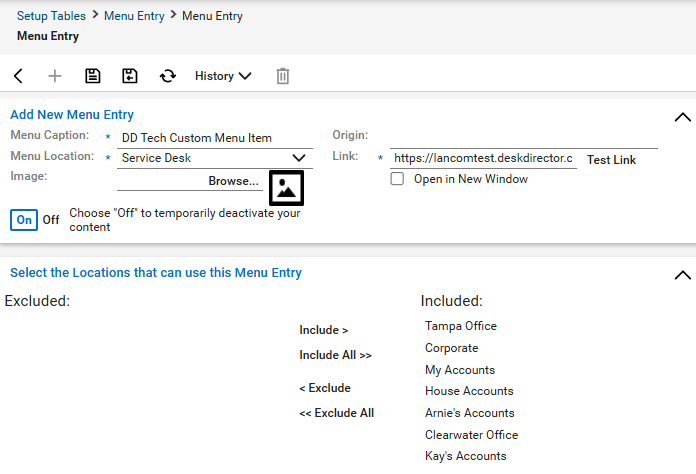Click the Select the Locations heading text
Screen dimensions: 696x474
pos(156,273)
